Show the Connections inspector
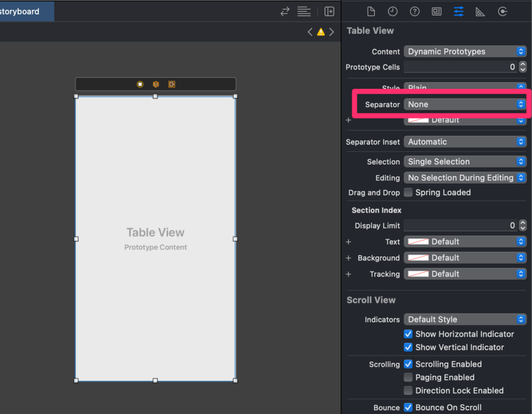Screen dimensions: 532x414 click(502, 11)
